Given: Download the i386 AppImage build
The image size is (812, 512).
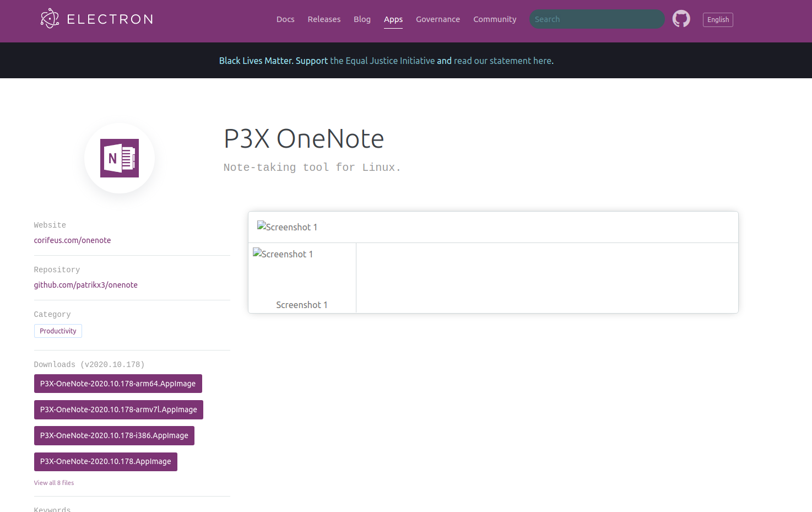Looking at the screenshot, I should point(113,435).
